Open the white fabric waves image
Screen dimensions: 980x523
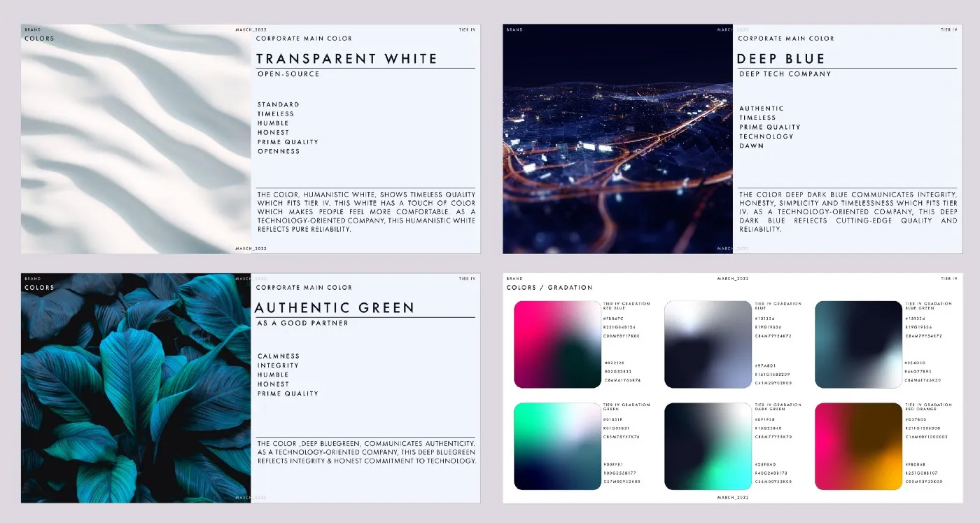click(x=136, y=139)
